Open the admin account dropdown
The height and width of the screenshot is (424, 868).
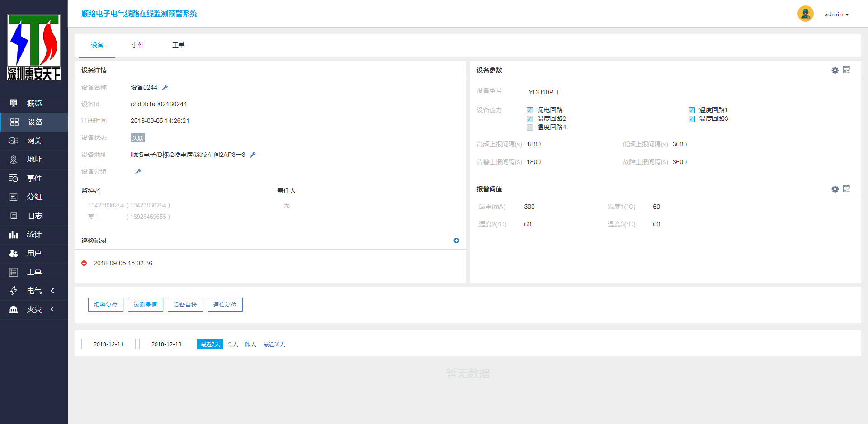[x=836, y=14]
